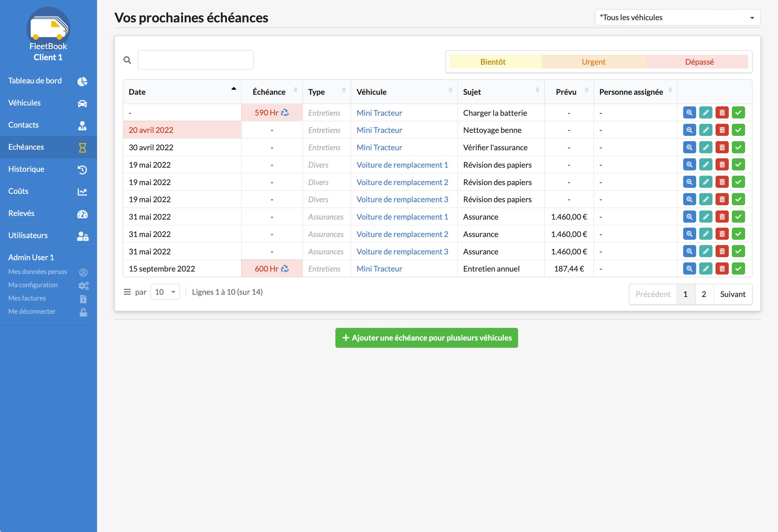778x532 pixels.
Task: Click the gauge icon for Relevés
Action: click(82, 214)
